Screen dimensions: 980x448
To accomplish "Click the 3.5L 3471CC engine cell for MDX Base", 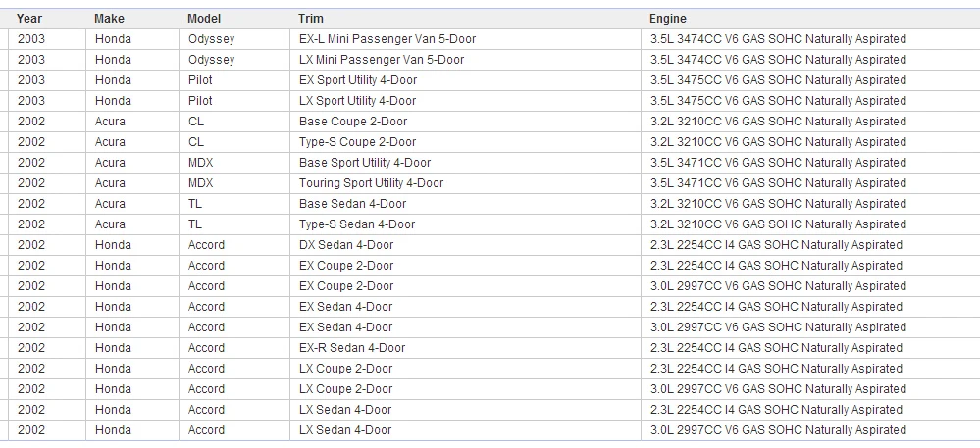I will tap(810, 163).
